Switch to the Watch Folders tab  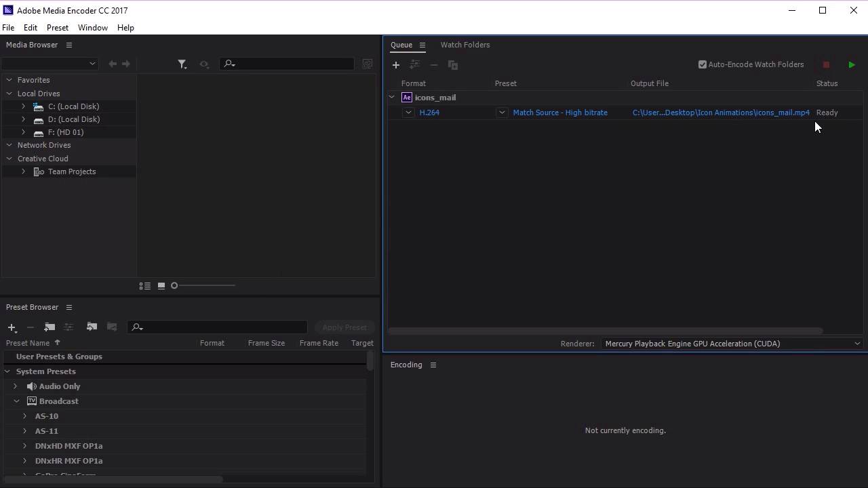coord(465,45)
